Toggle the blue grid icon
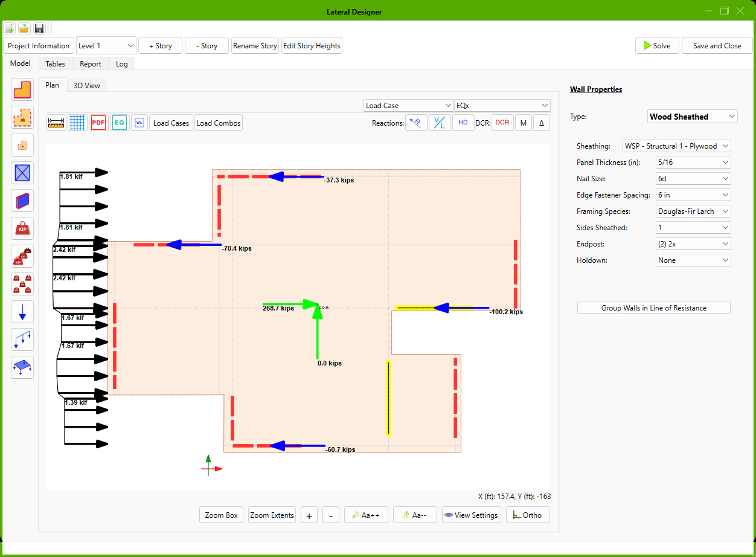756x557 pixels. pyautogui.click(x=77, y=123)
